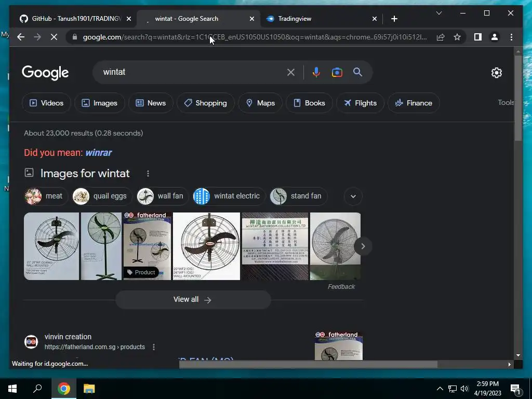The width and height of the screenshot is (532, 399).
Task: Open the first wall-mounted fan image
Action: [51, 246]
